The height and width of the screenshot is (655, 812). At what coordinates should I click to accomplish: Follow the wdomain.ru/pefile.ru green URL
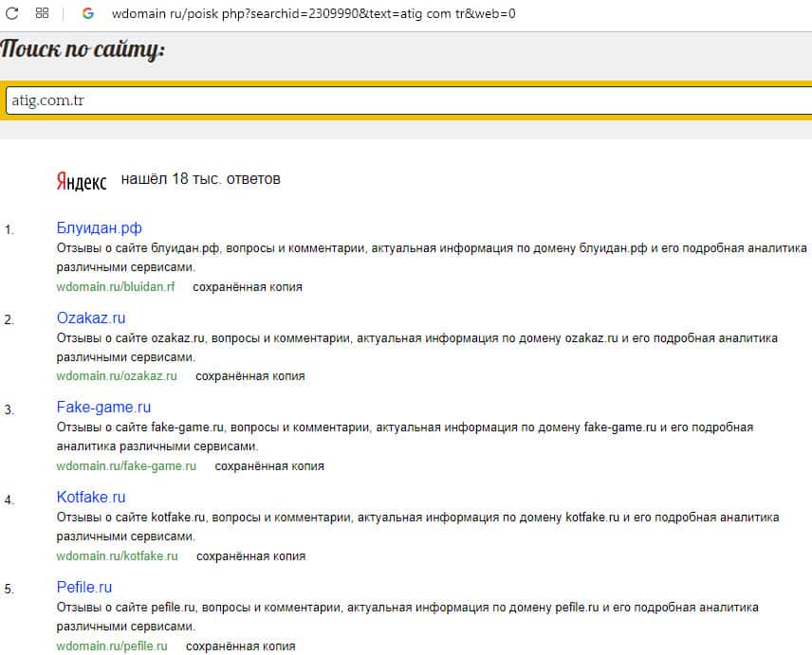click(112, 646)
